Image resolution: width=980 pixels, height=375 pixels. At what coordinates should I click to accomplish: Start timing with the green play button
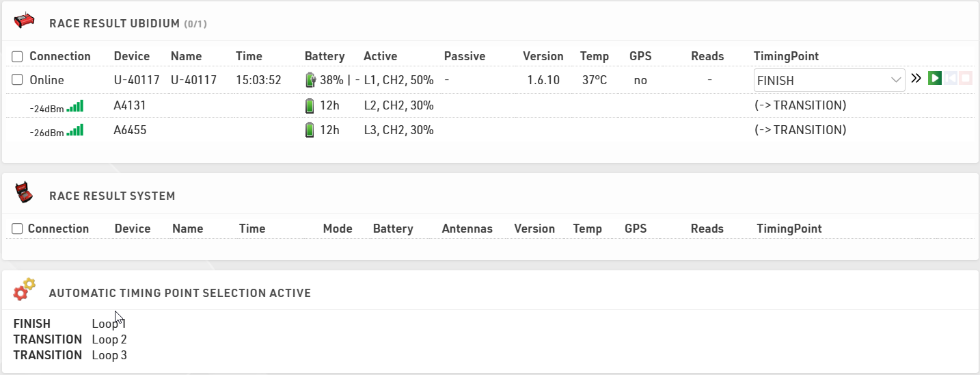pyautogui.click(x=934, y=79)
